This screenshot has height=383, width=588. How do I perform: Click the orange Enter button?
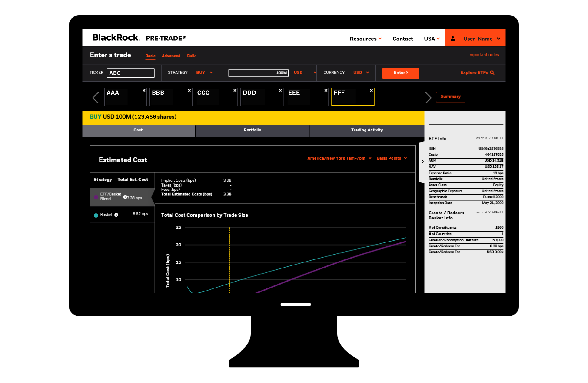click(x=400, y=73)
